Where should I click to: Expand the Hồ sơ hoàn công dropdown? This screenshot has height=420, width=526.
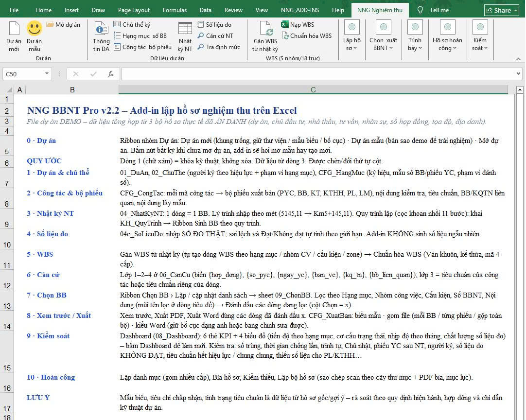click(x=447, y=36)
